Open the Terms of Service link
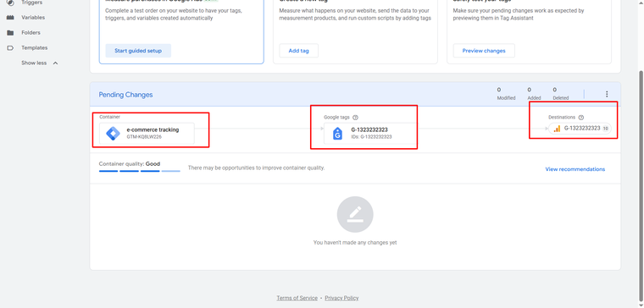644x308 pixels. (x=297, y=298)
